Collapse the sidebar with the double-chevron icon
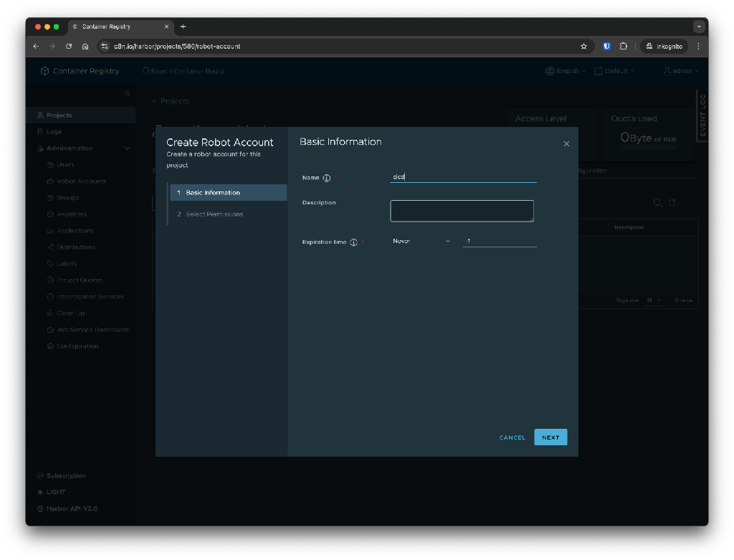This screenshot has width=734, height=560. [128, 92]
